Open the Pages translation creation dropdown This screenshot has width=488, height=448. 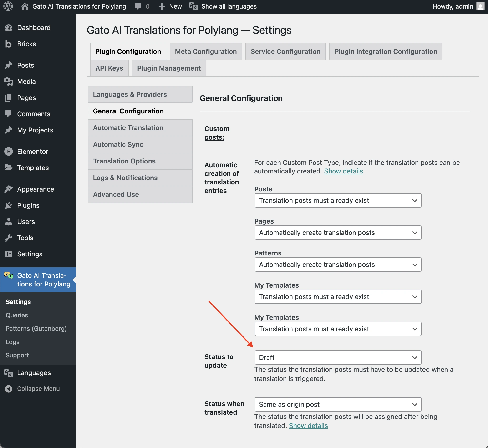338,233
